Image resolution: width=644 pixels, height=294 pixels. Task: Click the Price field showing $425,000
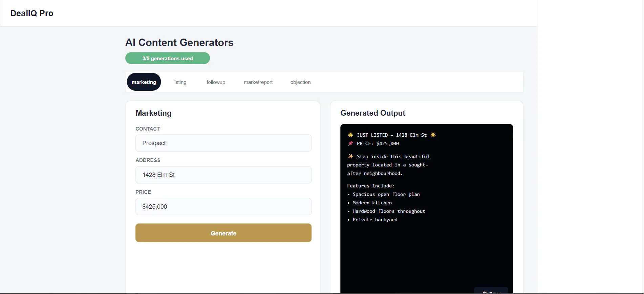(223, 207)
